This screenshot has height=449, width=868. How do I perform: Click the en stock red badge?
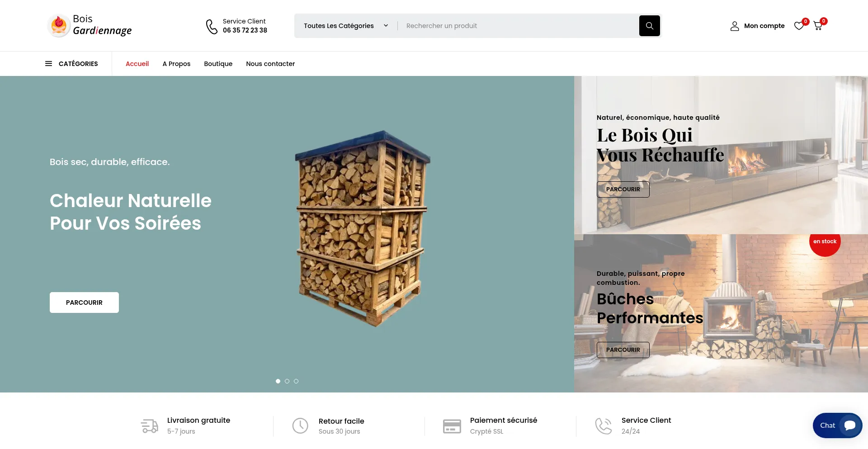click(x=825, y=241)
